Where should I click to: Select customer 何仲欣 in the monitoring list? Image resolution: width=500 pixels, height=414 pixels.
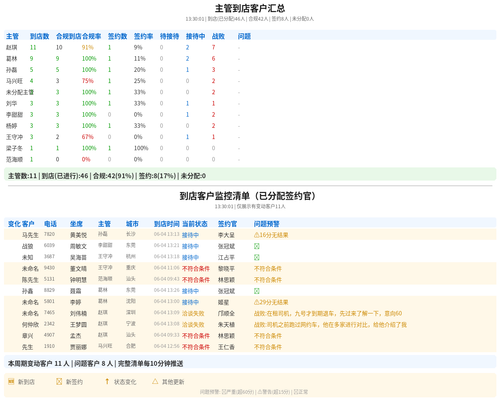tap(30, 325)
